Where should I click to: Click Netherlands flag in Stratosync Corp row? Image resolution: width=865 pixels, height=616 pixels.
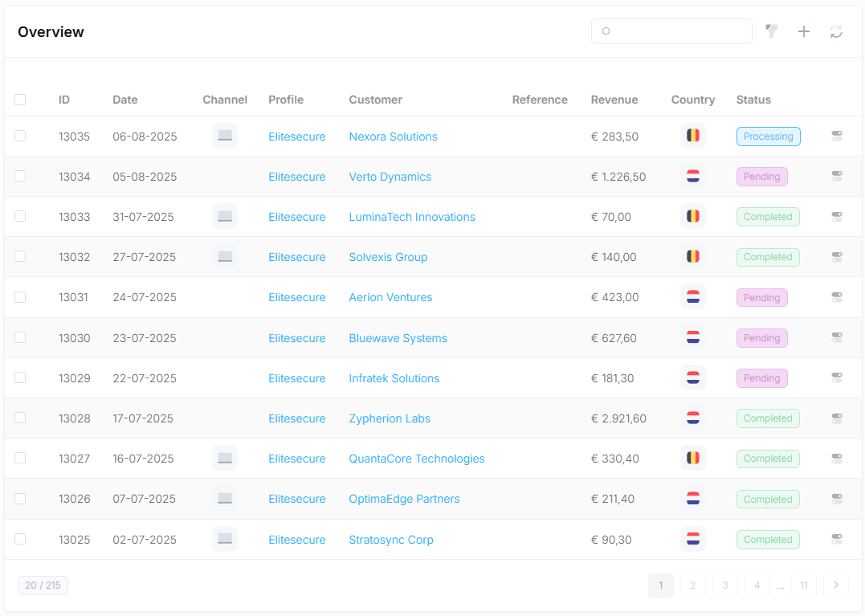(693, 539)
